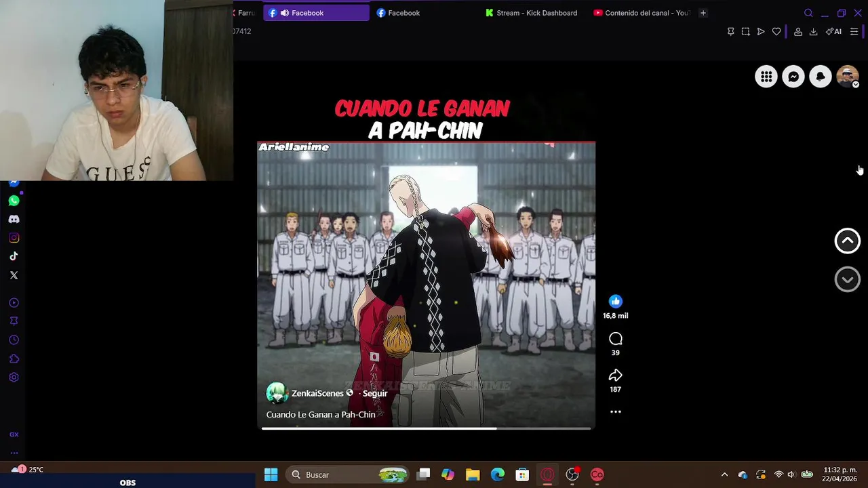Show hidden system tray icons chevron

[x=724, y=474]
